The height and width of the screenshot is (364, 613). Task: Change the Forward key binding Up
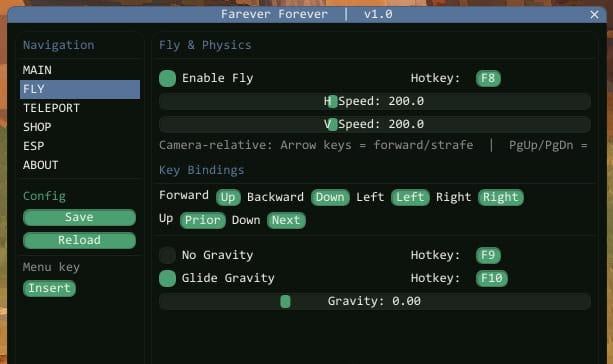[228, 197]
